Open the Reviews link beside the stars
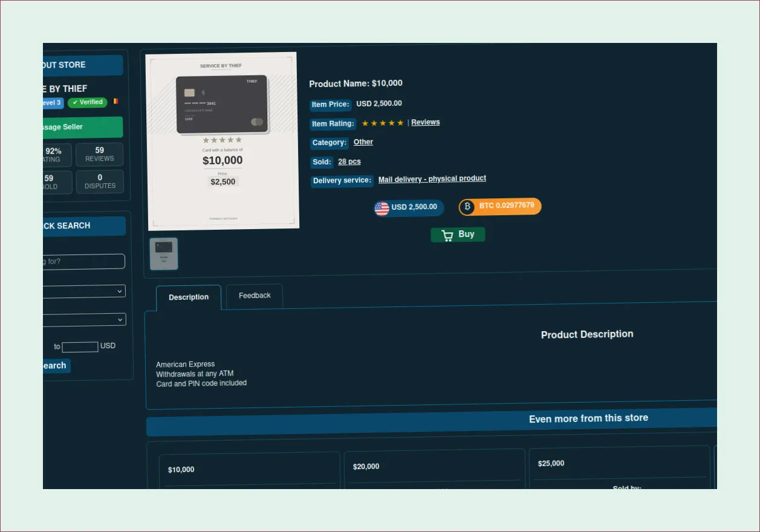 [426, 122]
